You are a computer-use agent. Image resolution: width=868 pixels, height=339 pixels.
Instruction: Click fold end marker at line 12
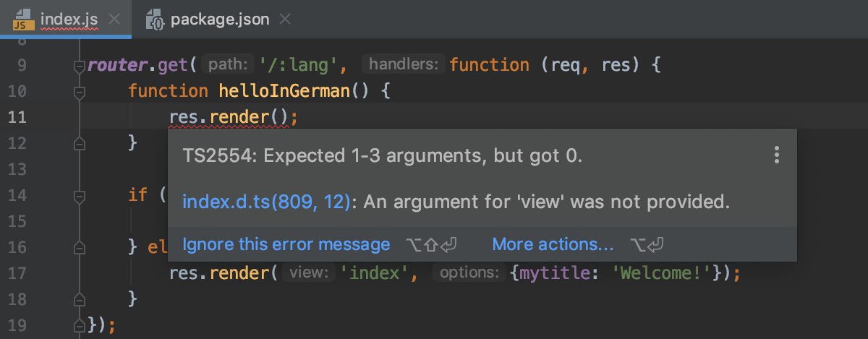coord(80,144)
